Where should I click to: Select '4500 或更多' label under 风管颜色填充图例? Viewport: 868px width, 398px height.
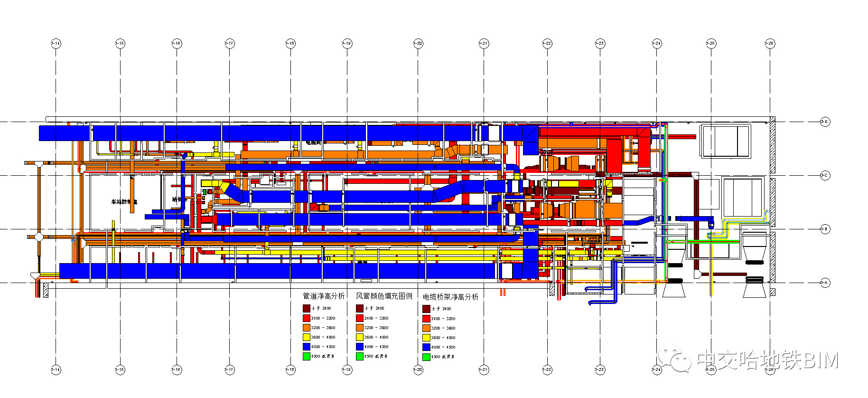click(x=376, y=356)
